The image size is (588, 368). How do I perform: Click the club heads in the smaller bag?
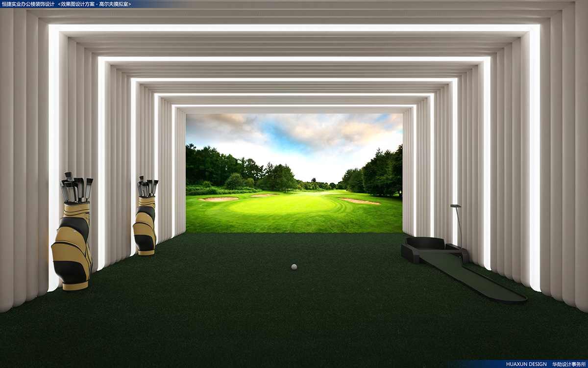coord(147,187)
